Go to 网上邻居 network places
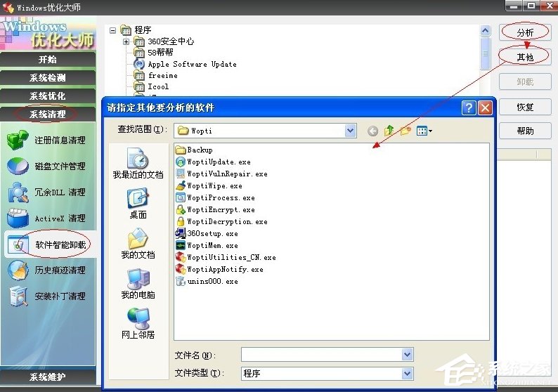 click(x=138, y=324)
